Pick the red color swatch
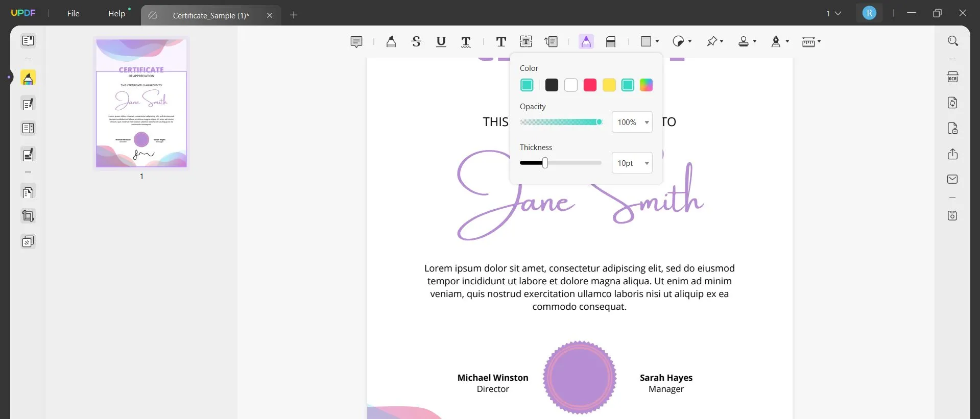This screenshot has height=419, width=980. 590,85
